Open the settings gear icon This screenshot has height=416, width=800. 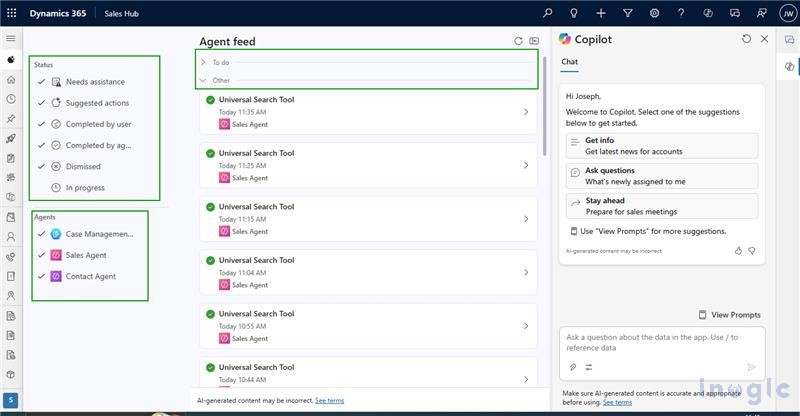[x=655, y=13]
